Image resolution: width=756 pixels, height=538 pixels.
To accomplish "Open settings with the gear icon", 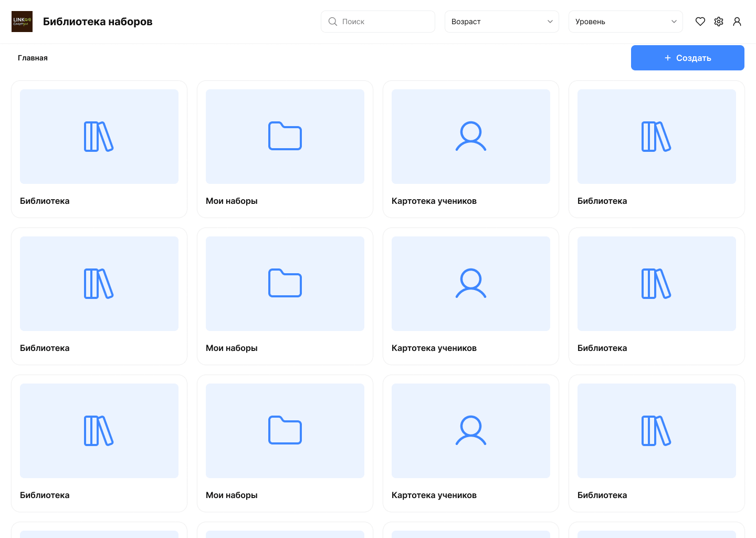I will 719,22.
